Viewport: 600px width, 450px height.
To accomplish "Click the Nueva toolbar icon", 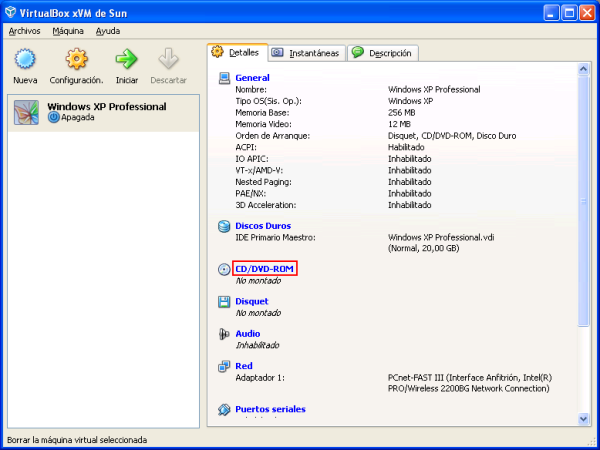I will [x=25, y=60].
